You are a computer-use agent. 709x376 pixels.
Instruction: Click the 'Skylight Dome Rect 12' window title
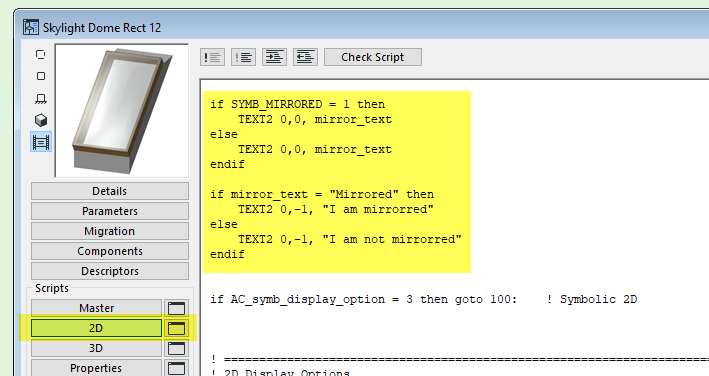(102, 28)
